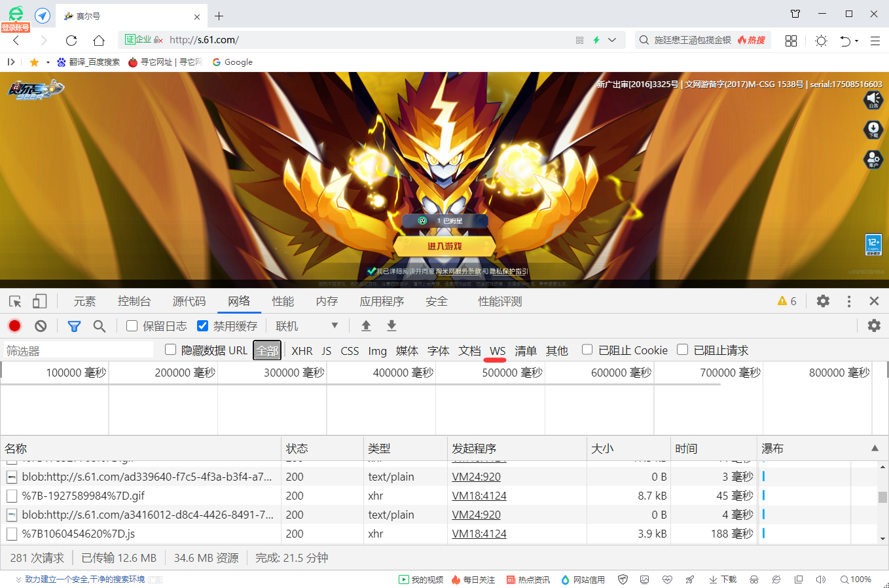Toggle the game terms agreement checkmark

tap(371, 271)
